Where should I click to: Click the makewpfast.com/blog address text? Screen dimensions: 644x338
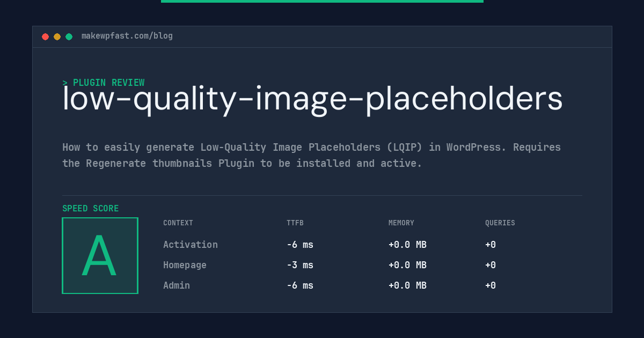(x=127, y=36)
